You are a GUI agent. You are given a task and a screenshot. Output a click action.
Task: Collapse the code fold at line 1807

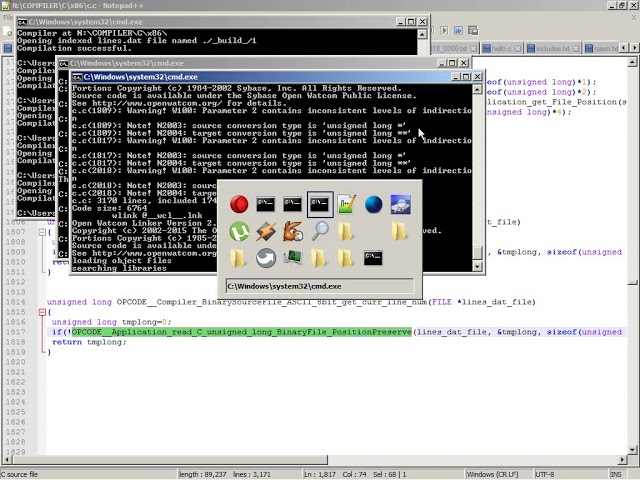[42, 232]
